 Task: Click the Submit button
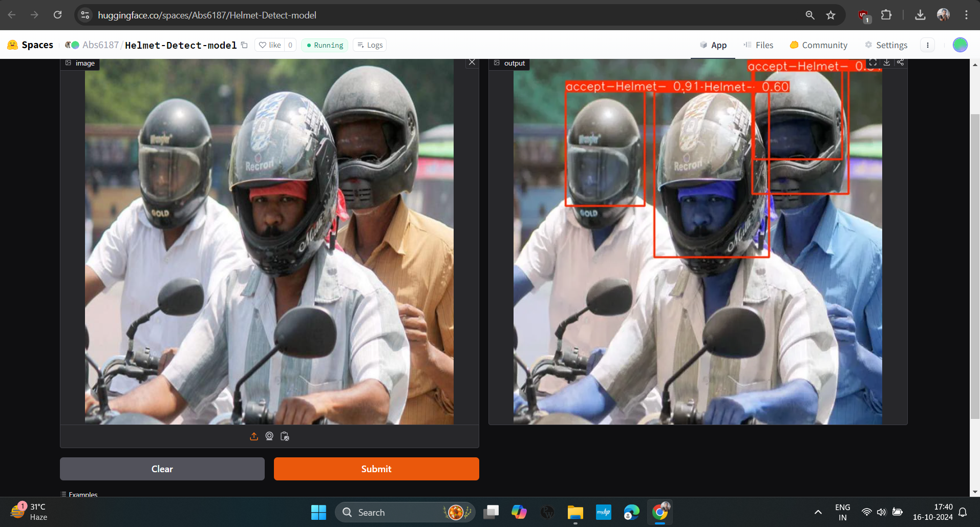[376, 469]
